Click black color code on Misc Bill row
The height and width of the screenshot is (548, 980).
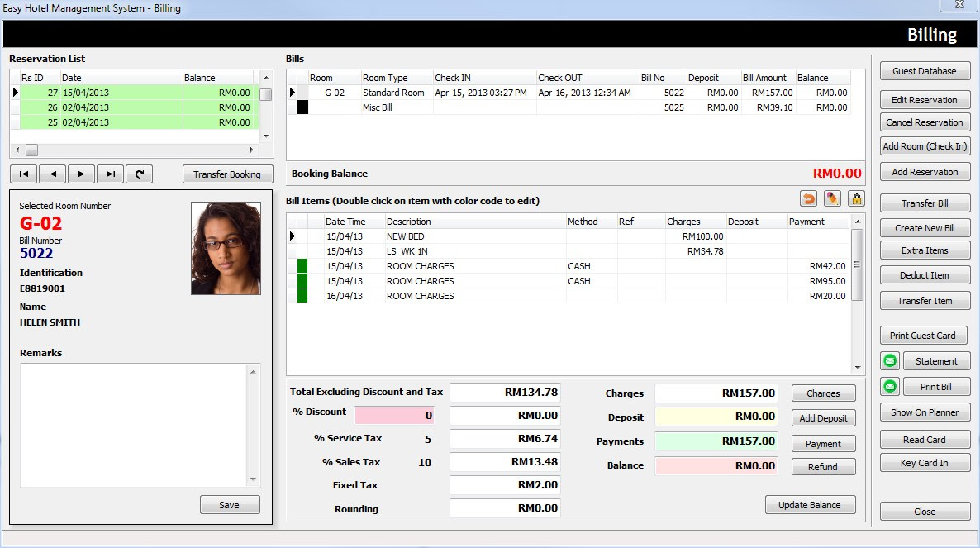pyautogui.click(x=302, y=107)
